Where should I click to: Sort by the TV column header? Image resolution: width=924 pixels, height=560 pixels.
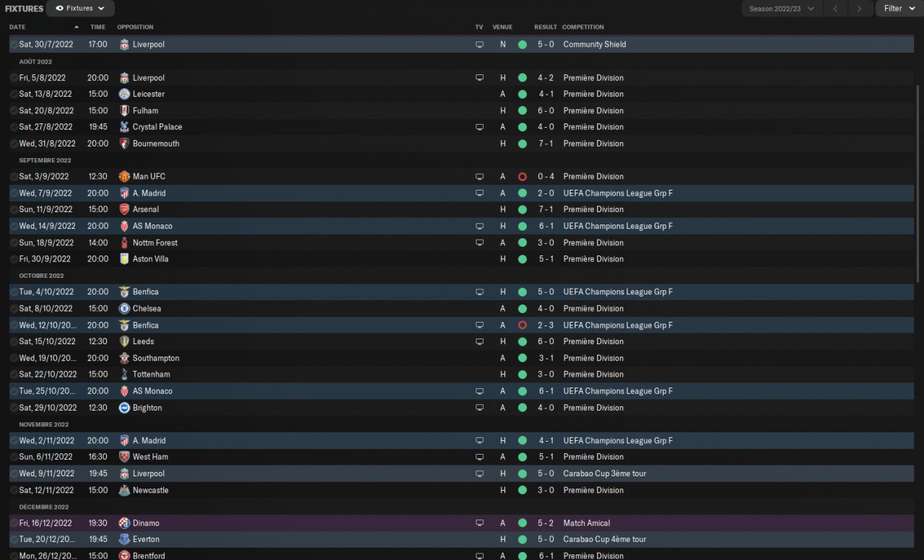479,27
